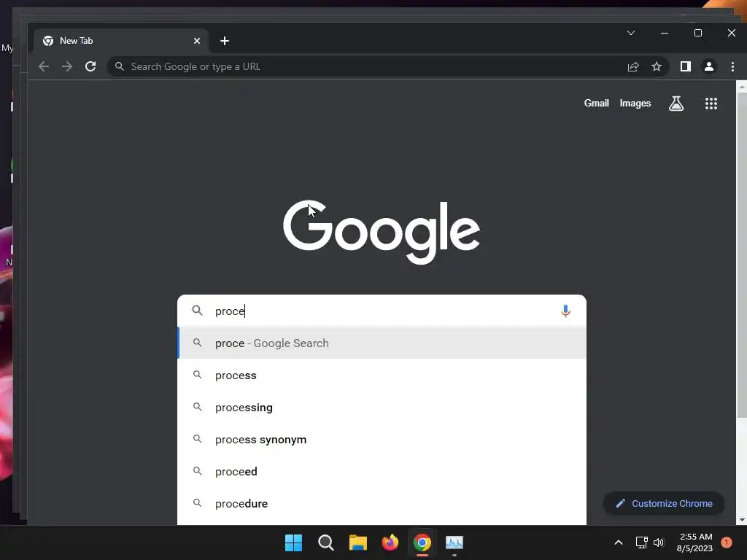Close the New Tab tab
747x560 pixels.
coord(197,41)
